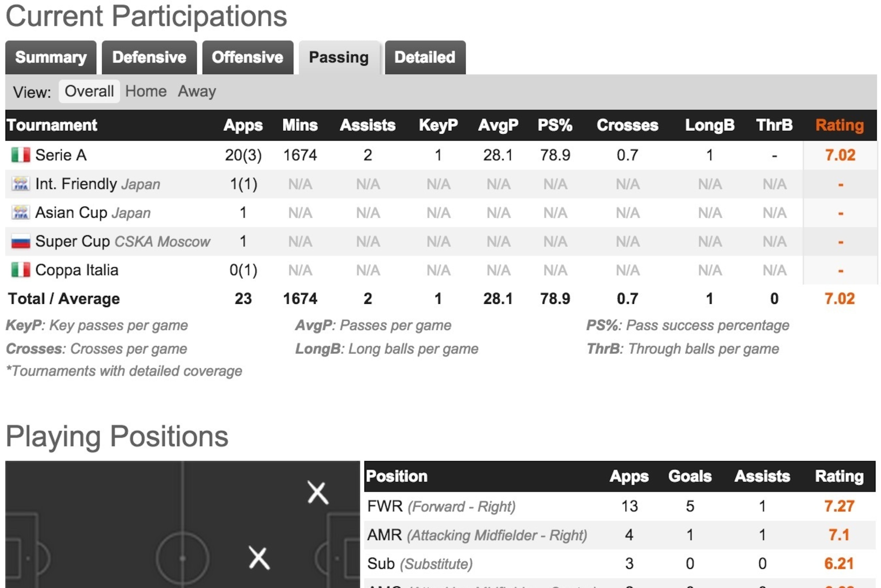Switch to the Summary tab
Screen dimensions: 881x588
51,57
